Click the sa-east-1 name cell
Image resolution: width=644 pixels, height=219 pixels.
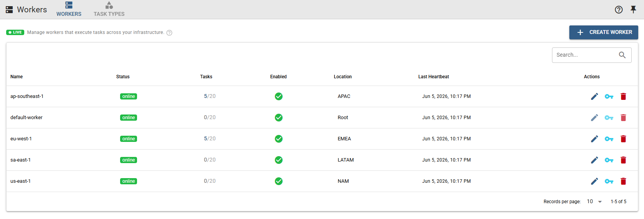click(x=20, y=160)
